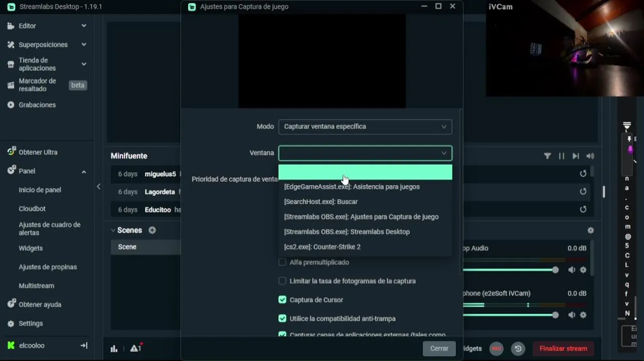This screenshot has width=644, height=361.
Task: Toggle the replay buffer button
Action: (518, 348)
